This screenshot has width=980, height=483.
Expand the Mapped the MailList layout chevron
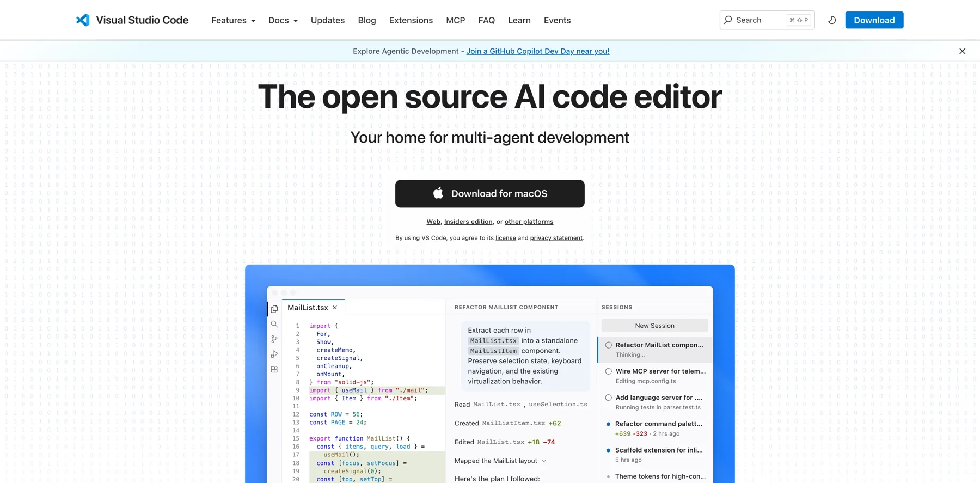[x=544, y=461]
